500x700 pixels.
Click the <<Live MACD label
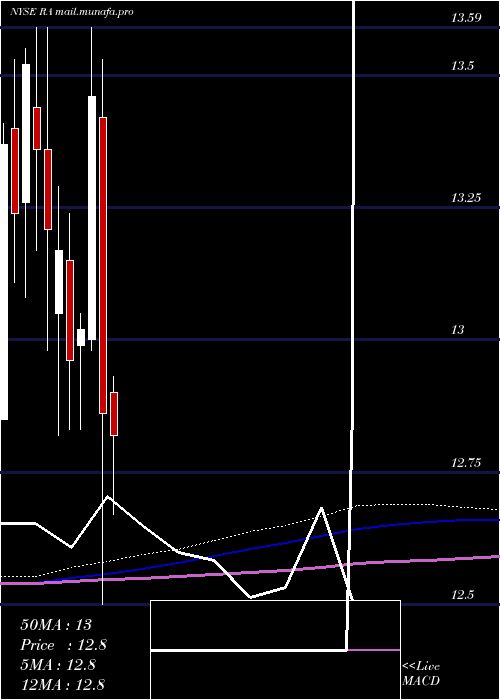coord(421,674)
